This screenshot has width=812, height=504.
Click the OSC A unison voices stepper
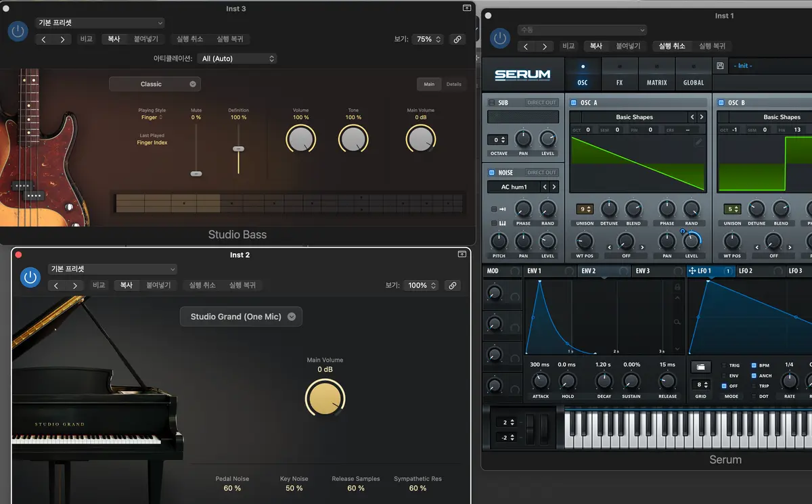(x=585, y=209)
